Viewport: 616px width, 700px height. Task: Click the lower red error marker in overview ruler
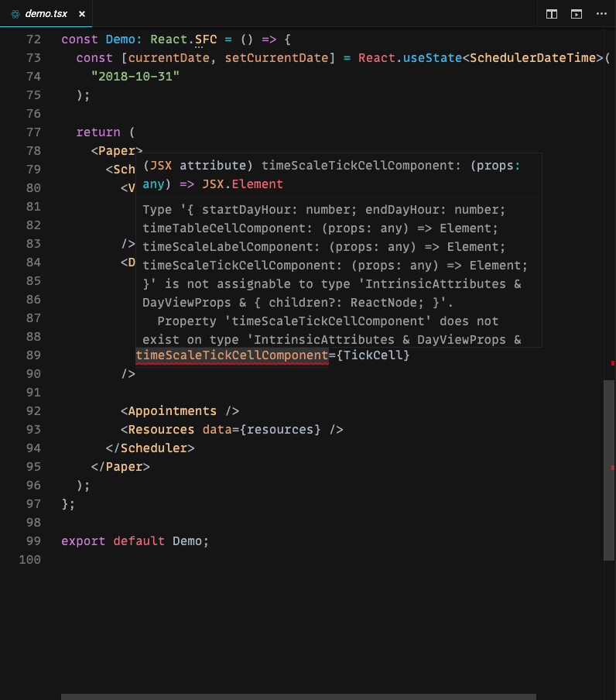pyautogui.click(x=613, y=468)
